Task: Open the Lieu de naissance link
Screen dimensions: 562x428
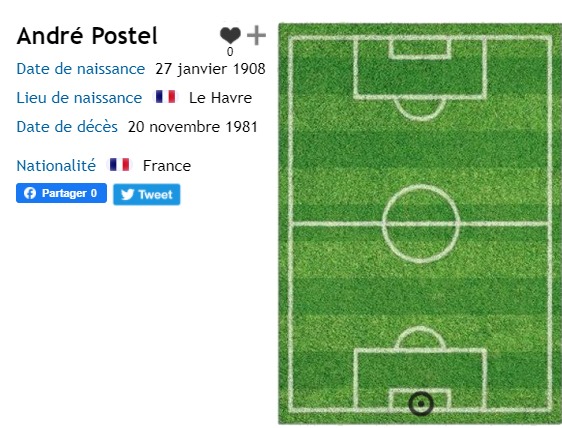Action: point(79,98)
